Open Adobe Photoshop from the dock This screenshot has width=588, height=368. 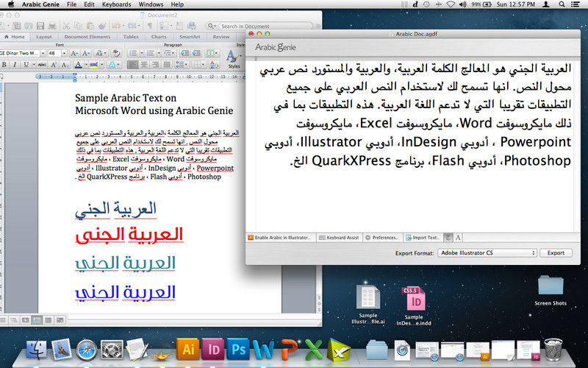238,349
